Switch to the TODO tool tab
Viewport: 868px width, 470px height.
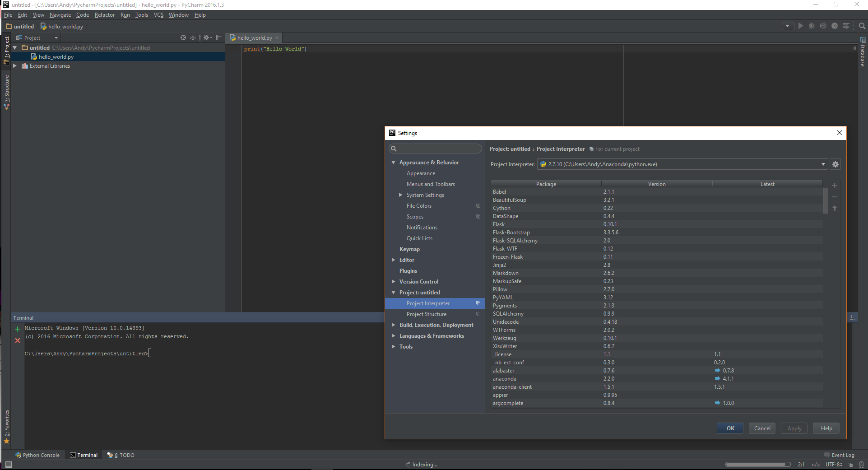click(121, 455)
